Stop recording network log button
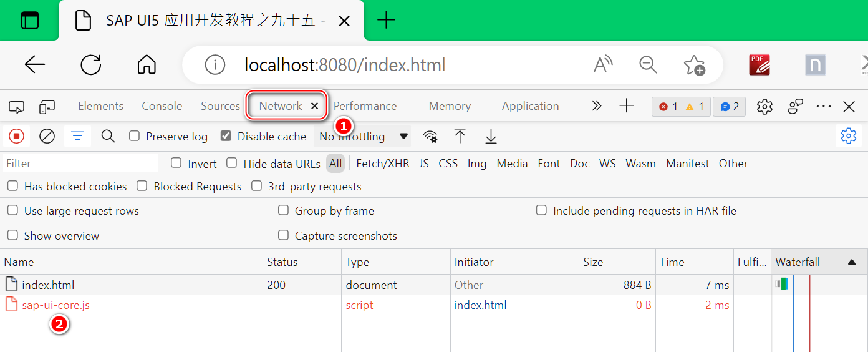 (17, 136)
